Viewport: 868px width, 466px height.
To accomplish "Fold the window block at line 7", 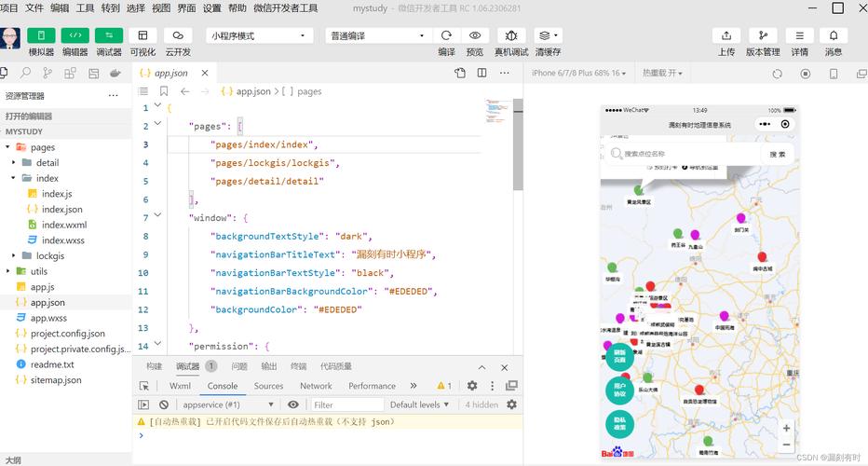I will coord(157,215).
